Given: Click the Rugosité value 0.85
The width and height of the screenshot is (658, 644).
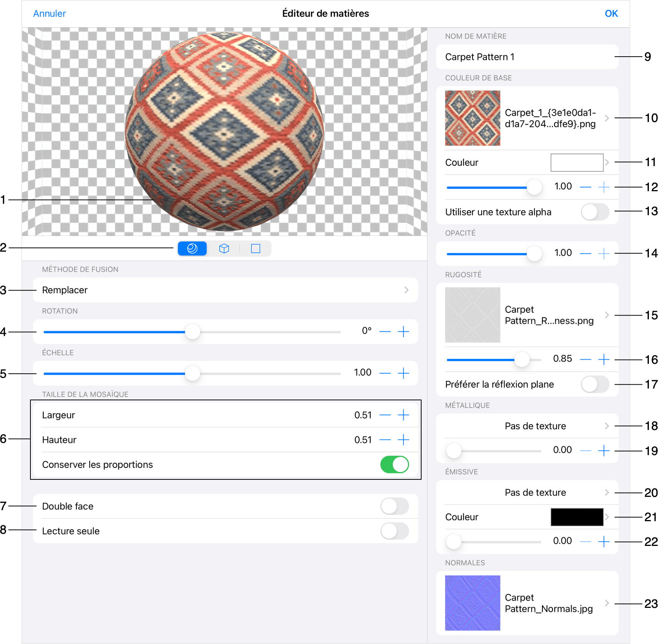Looking at the screenshot, I should [563, 358].
